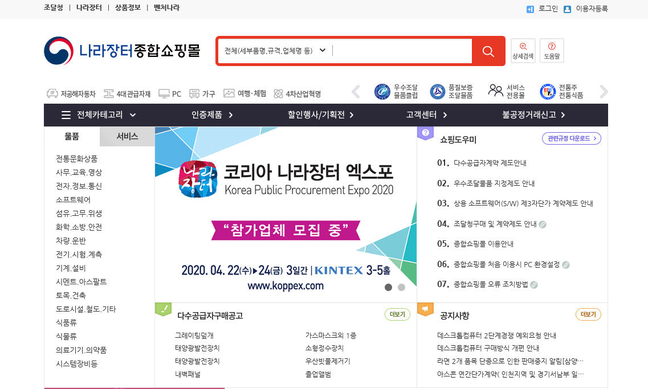The height and width of the screenshot is (389, 648).
Task: Click purple question-mark icon at 쇼핑도우미
Action: tap(425, 133)
